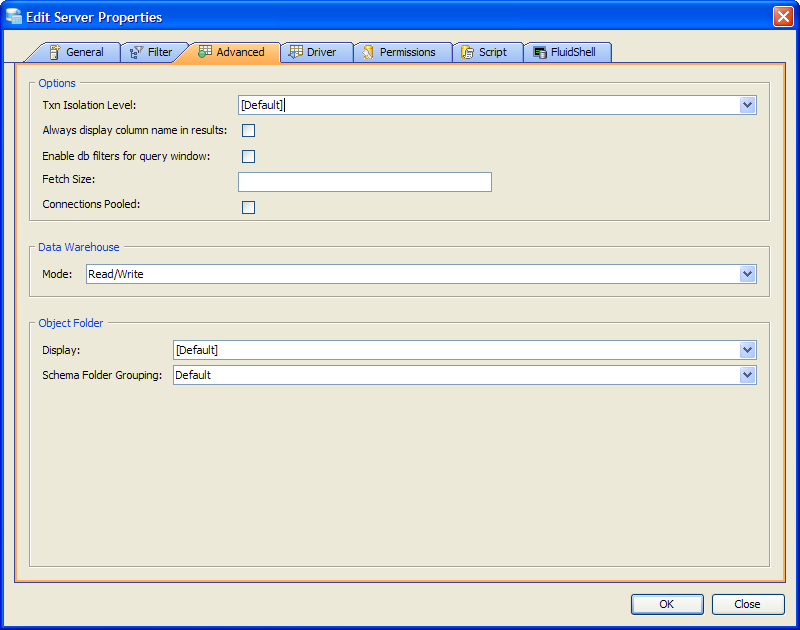Viewport: 800px width, 630px height.
Task: Open the FluidShell tab
Action: [567, 52]
